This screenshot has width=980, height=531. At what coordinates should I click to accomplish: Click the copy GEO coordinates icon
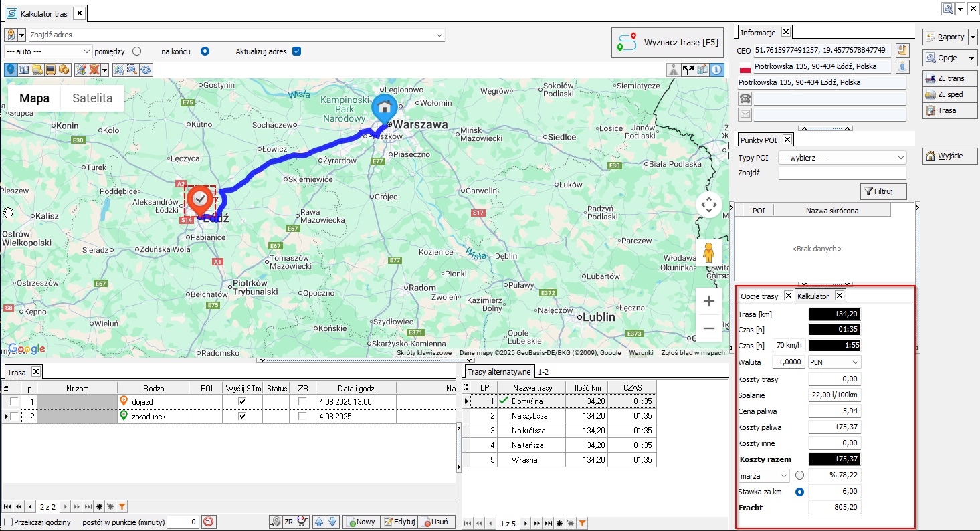click(902, 50)
